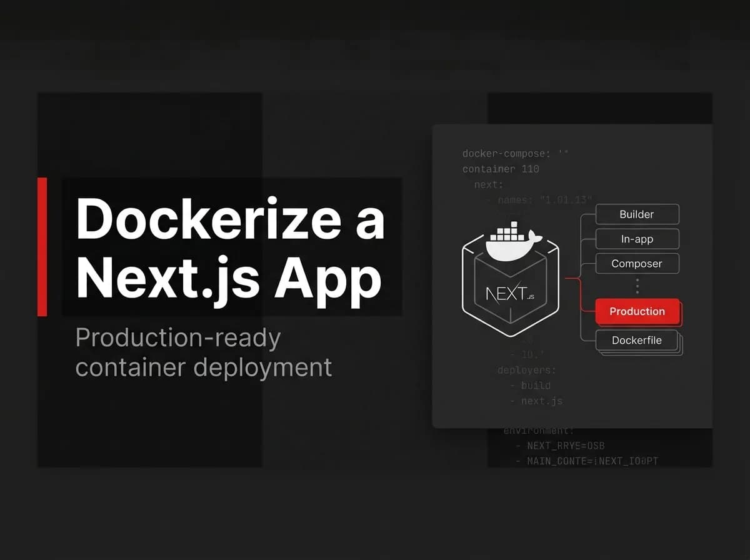Click the NEXT_RRYS=OSB code line
Image resolution: width=750 pixels, height=560 pixels.
tap(560, 446)
